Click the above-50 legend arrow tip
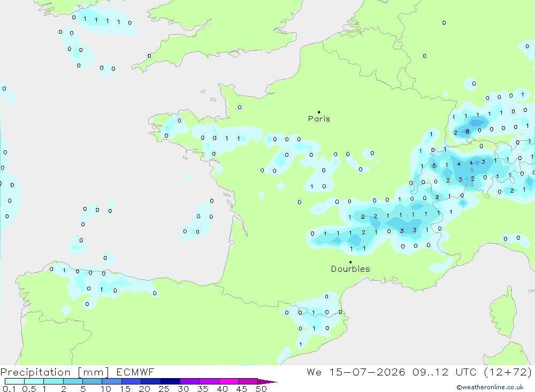This screenshot has width=535, height=392. [x=267, y=382]
